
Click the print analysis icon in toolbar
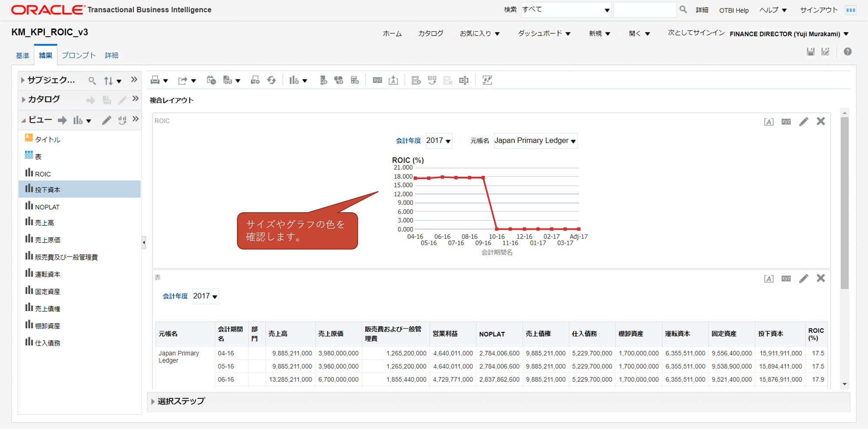pos(155,80)
